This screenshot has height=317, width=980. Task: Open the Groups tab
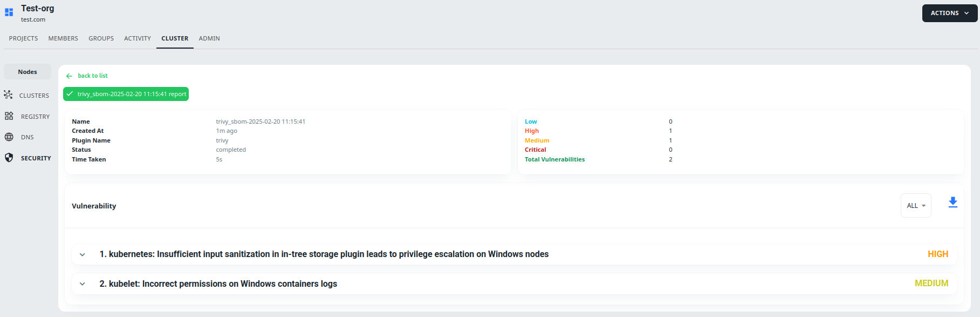[x=101, y=38]
